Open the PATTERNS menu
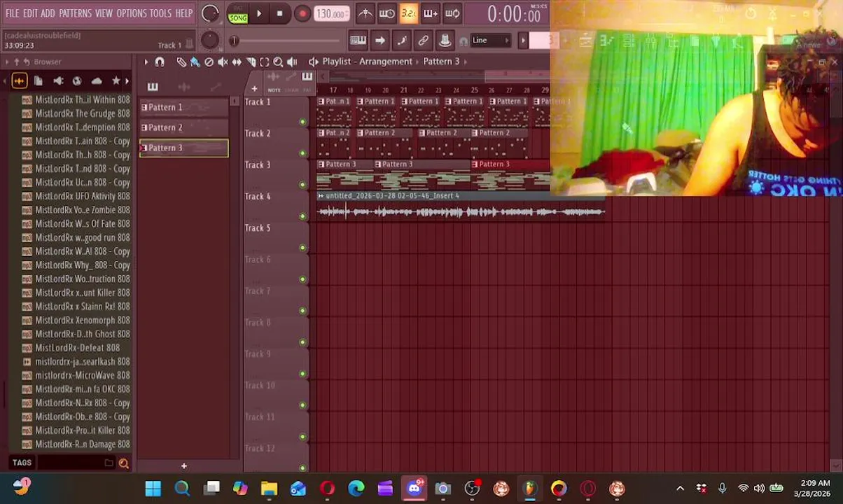 (x=75, y=13)
